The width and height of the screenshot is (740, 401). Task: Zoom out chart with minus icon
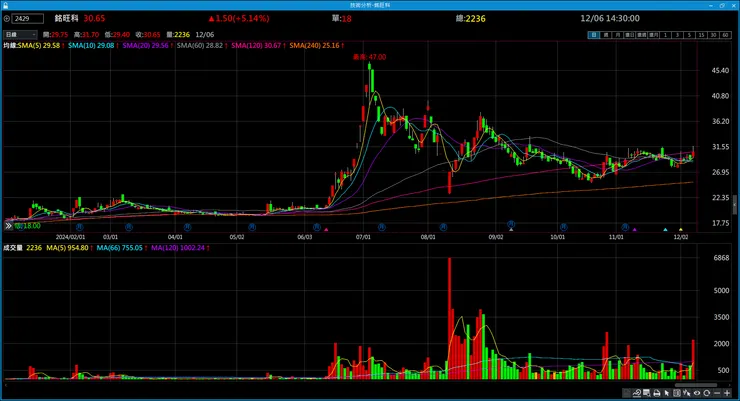(x=717, y=393)
